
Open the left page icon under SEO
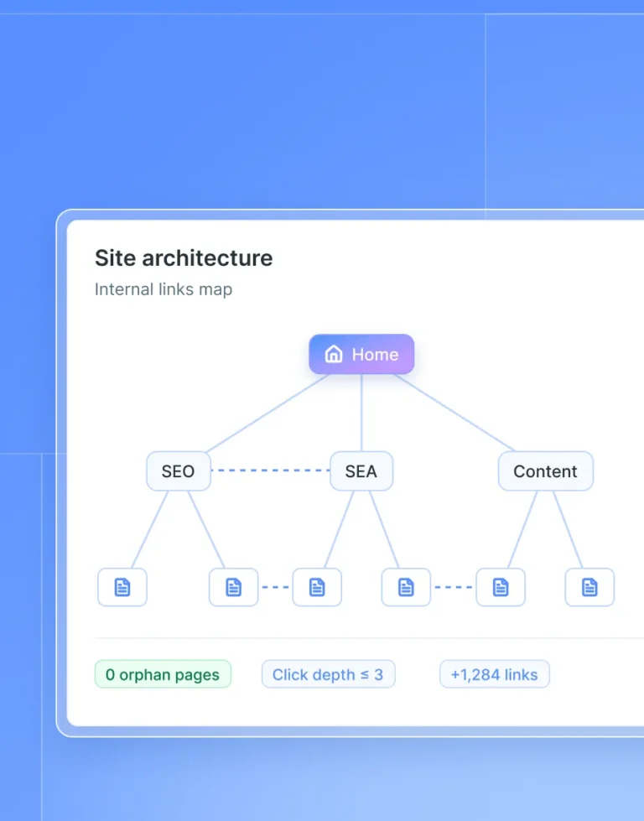(x=122, y=588)
